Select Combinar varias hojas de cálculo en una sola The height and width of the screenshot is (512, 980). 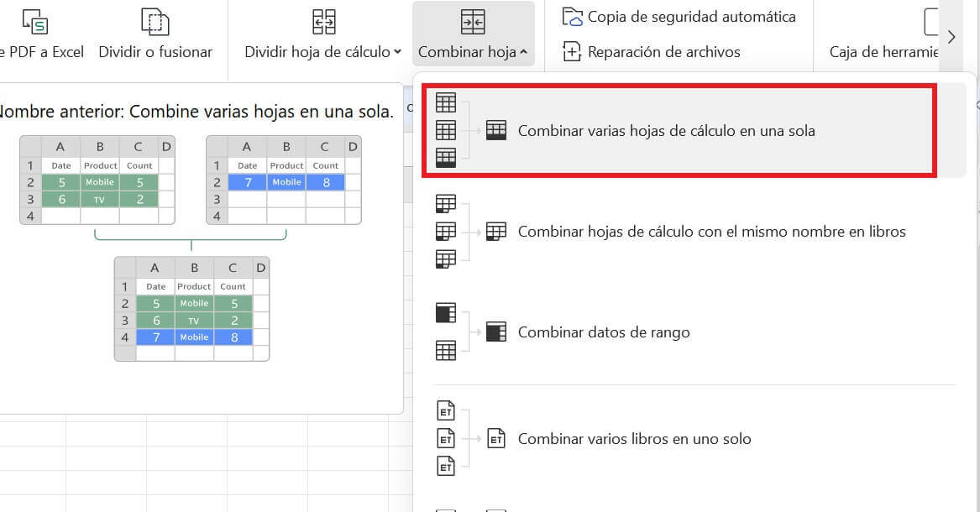tap(666, 131)
